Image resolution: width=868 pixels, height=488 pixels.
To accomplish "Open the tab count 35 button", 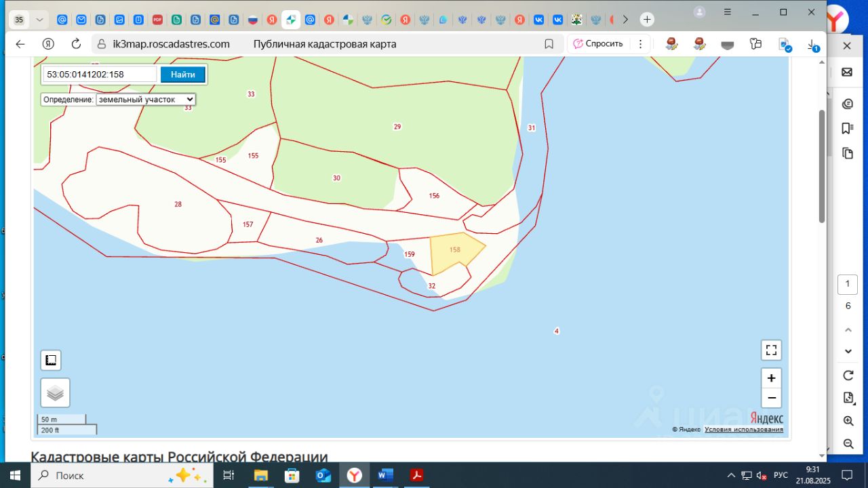I will (19, 20).
